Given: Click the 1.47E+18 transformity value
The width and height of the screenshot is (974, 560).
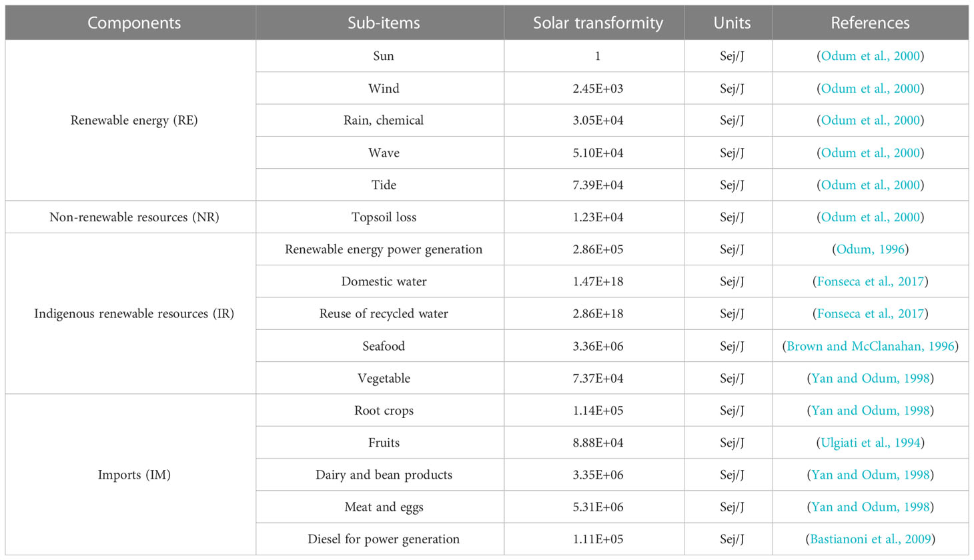Looking at the screenshot, I should coord(598,281).
